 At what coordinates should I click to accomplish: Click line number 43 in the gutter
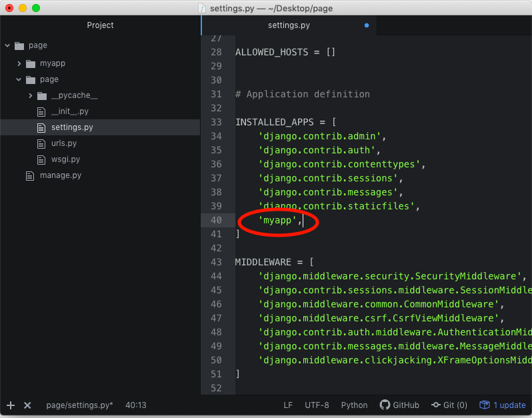(x=216, y=262)
